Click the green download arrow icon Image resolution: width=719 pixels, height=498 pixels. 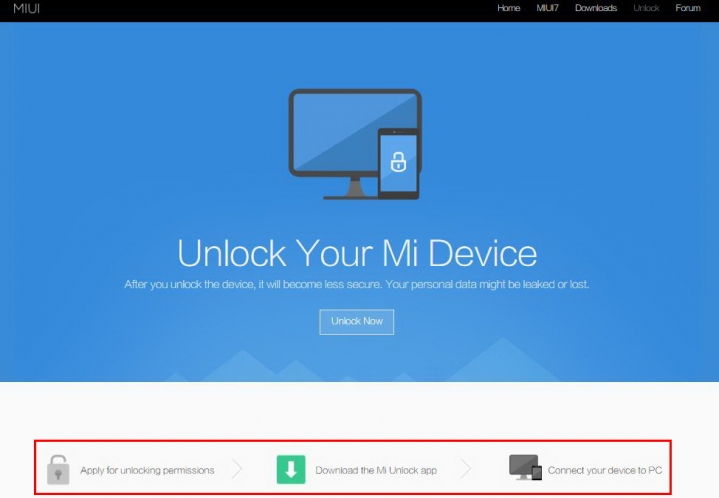pos(291,470)
